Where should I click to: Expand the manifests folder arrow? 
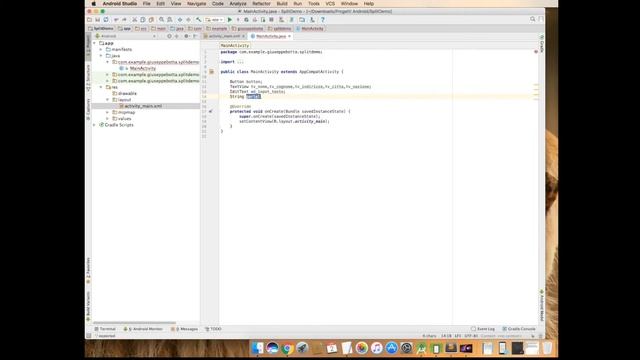(x=101, y=49)
